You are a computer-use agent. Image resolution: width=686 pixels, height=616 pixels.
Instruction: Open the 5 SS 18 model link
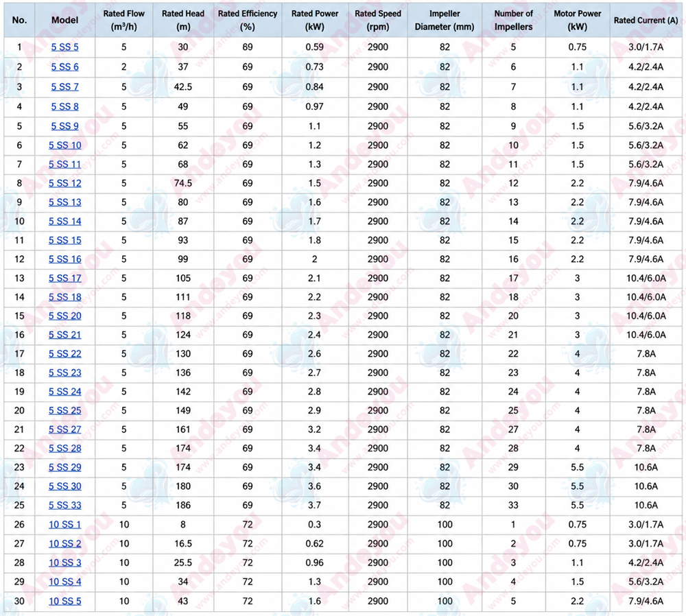point(64,297)
